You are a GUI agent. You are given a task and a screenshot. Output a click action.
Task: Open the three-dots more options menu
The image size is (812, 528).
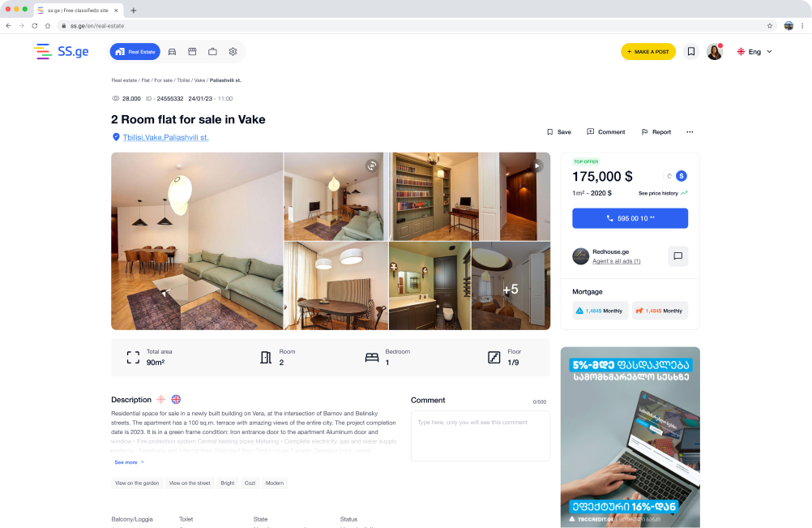(690, 132)
